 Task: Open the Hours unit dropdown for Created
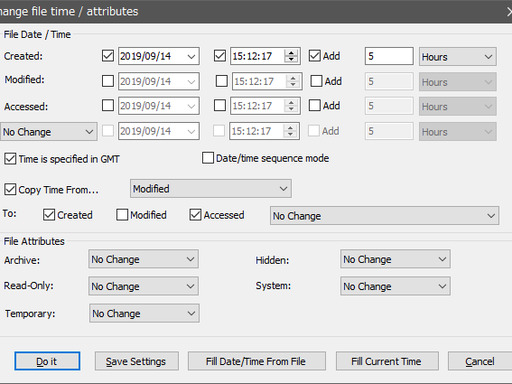coord(458,57)
